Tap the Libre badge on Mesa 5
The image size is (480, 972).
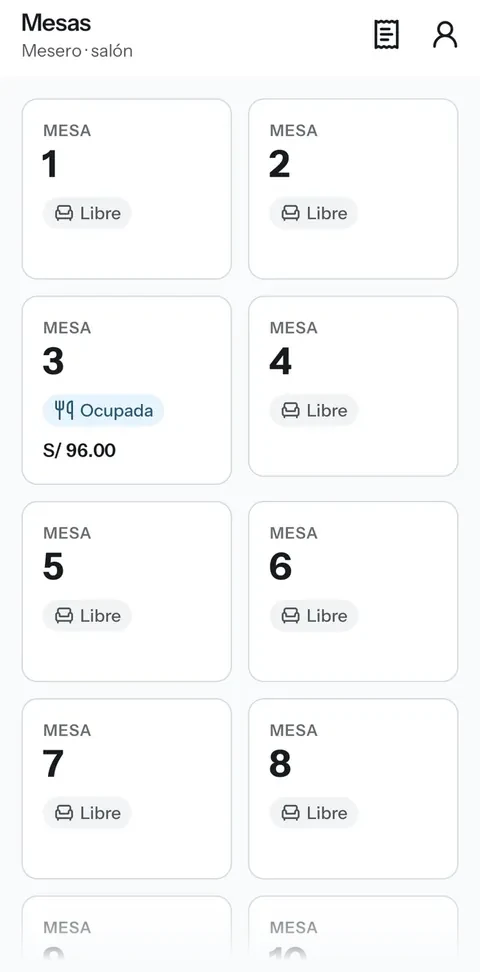(87, 616)
